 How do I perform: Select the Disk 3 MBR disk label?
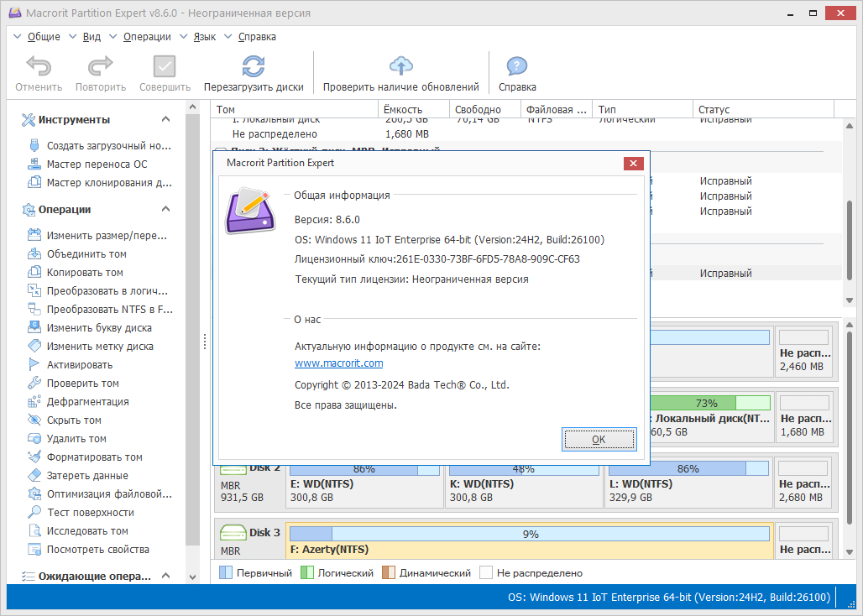point(250,541)
